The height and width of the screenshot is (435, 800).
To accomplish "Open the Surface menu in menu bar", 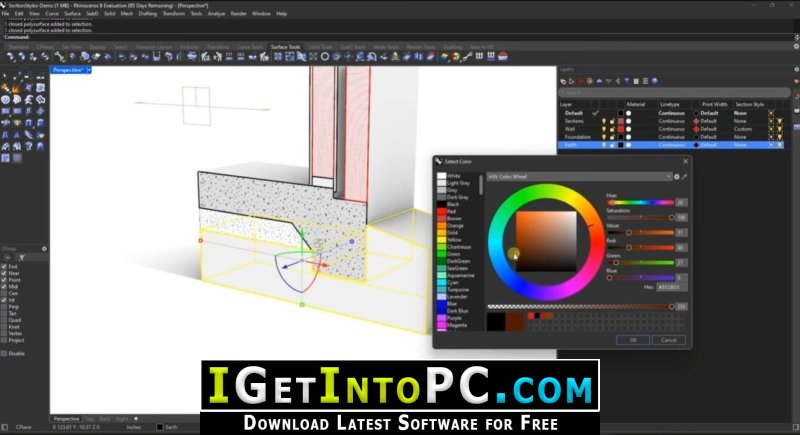I will click(x=72, y=14).
